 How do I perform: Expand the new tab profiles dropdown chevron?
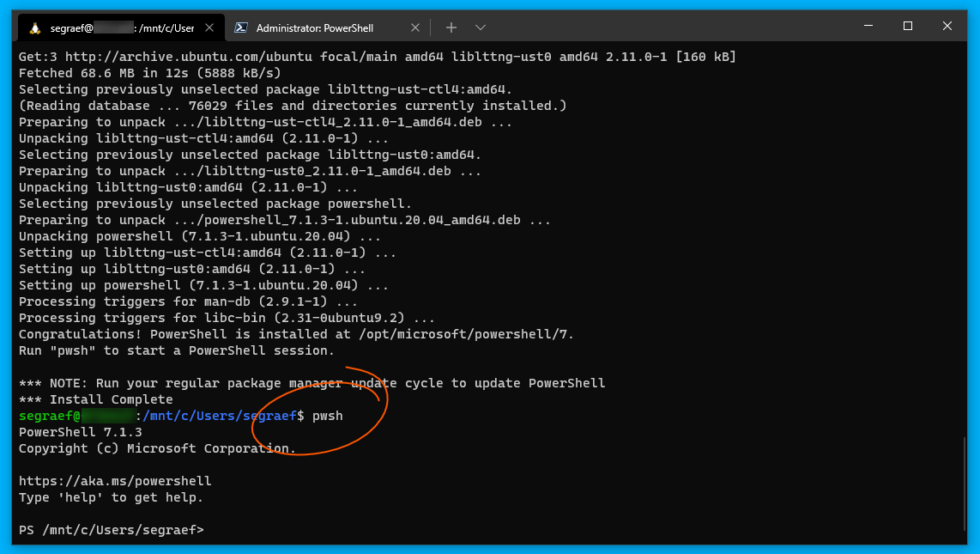point(481,27)
